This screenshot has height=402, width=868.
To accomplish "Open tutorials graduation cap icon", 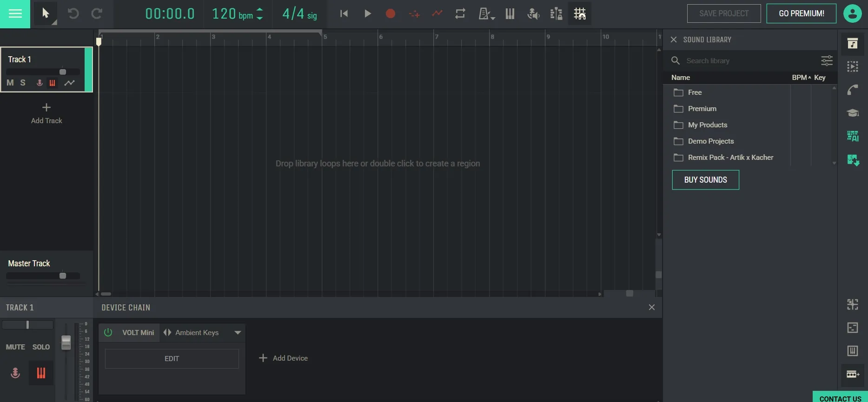I will 853,113.
